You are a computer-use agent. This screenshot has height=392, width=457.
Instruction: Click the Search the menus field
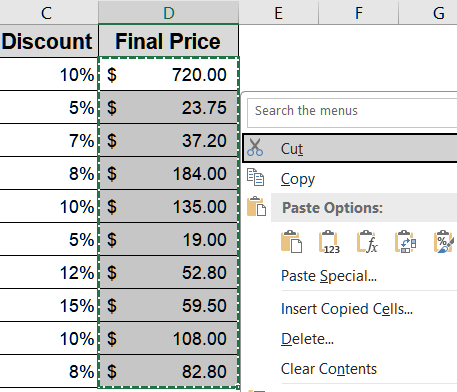point(352,113)
